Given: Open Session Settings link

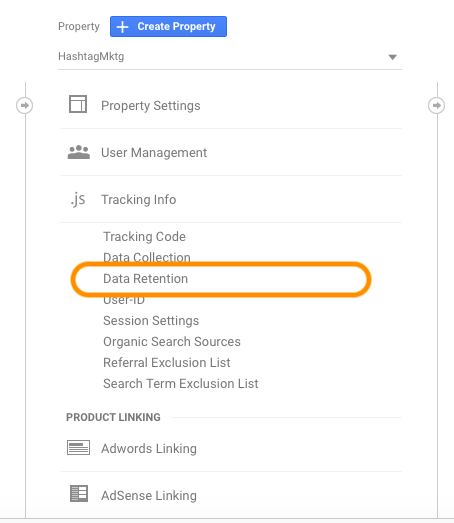Looking at the screenshot, I should [151, 321].
